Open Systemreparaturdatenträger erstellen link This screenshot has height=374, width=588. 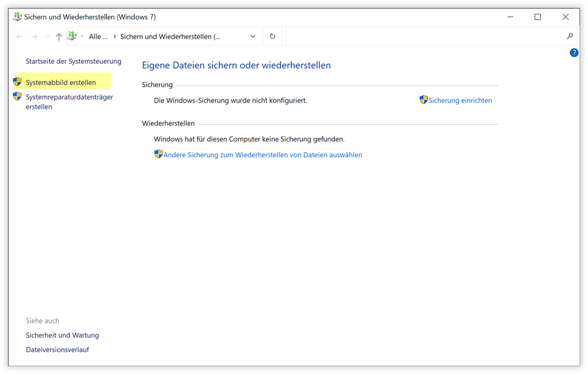(x=69, y=102)
